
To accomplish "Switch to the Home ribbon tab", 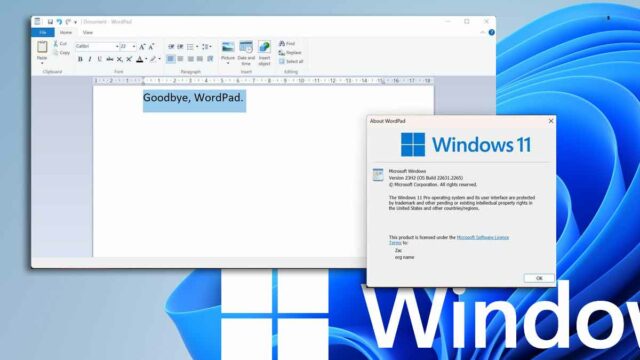I will [66, 32].
